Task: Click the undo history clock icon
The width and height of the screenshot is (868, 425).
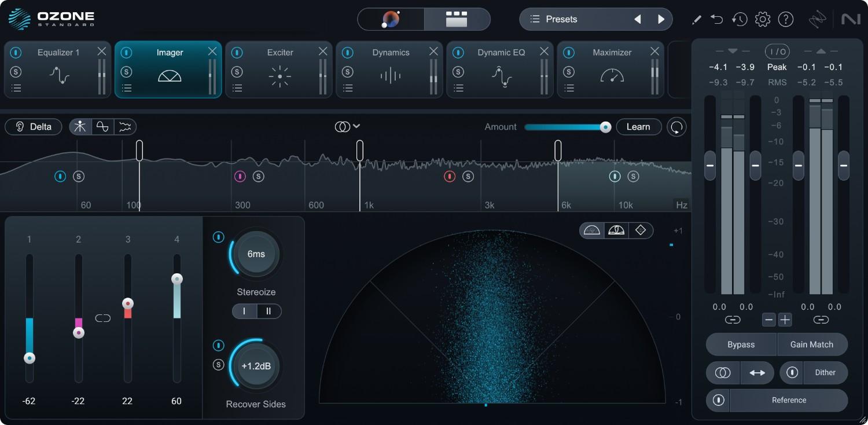Action: 739,19
